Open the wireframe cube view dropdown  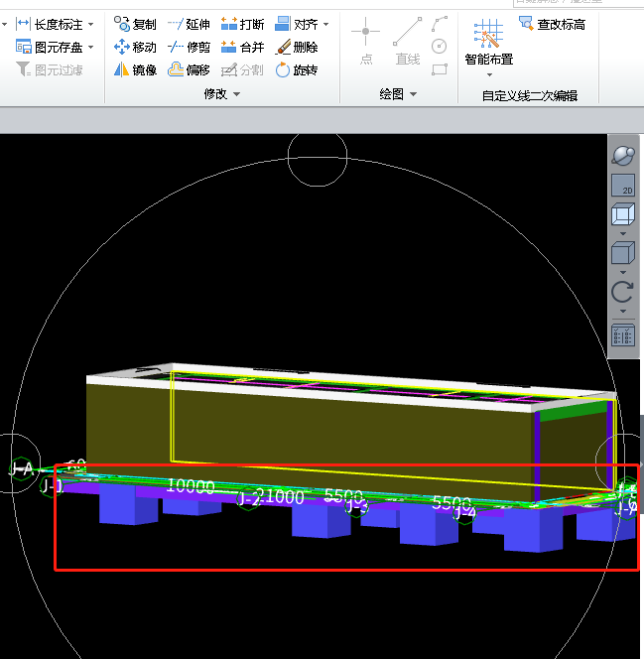click(x=623, y=233)
